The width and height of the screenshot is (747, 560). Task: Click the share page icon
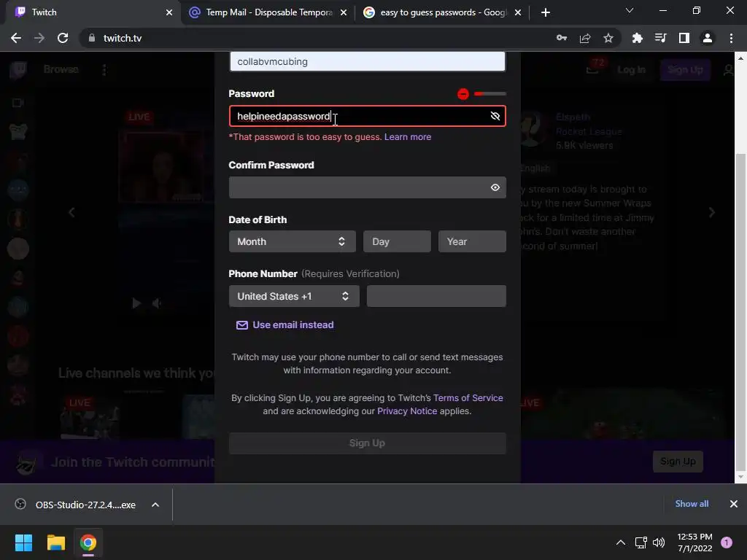(x=585, y=38)
